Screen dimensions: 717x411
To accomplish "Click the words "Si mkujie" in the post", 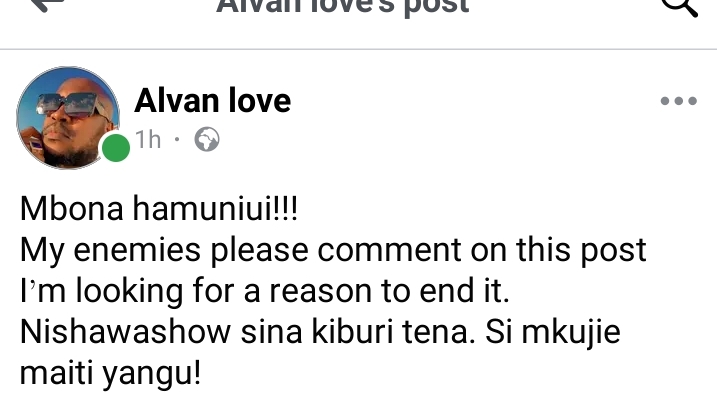I will [552, 332].
